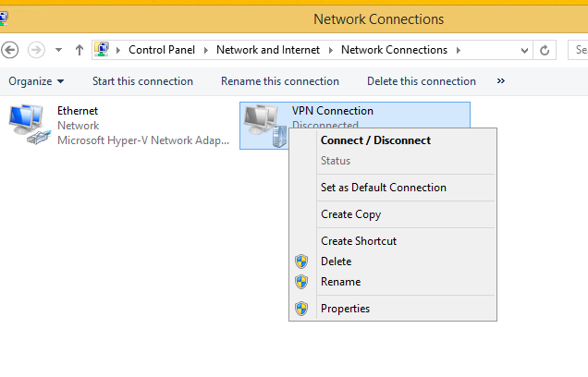Select Create Copy menu entry
Image resolution: width=588 pixels, height=377 pixels.
(393, 214)
